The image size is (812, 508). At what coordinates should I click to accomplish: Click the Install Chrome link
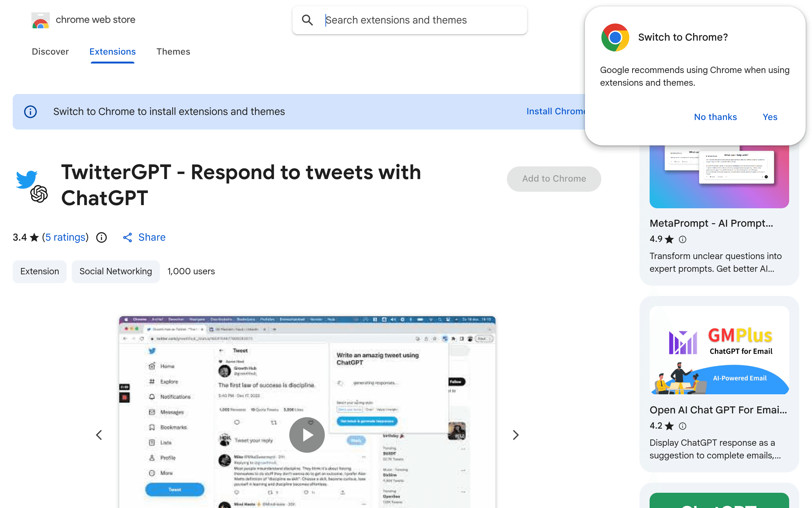(556, 111)
